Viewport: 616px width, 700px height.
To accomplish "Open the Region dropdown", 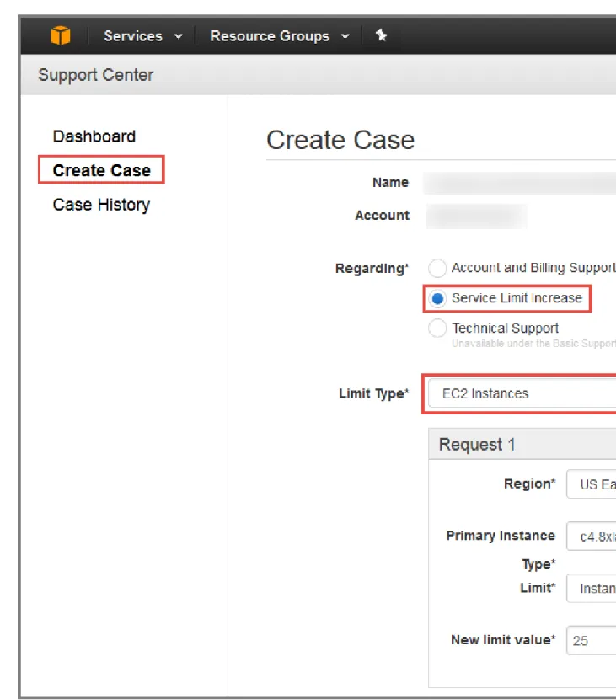I will (591, 484).
